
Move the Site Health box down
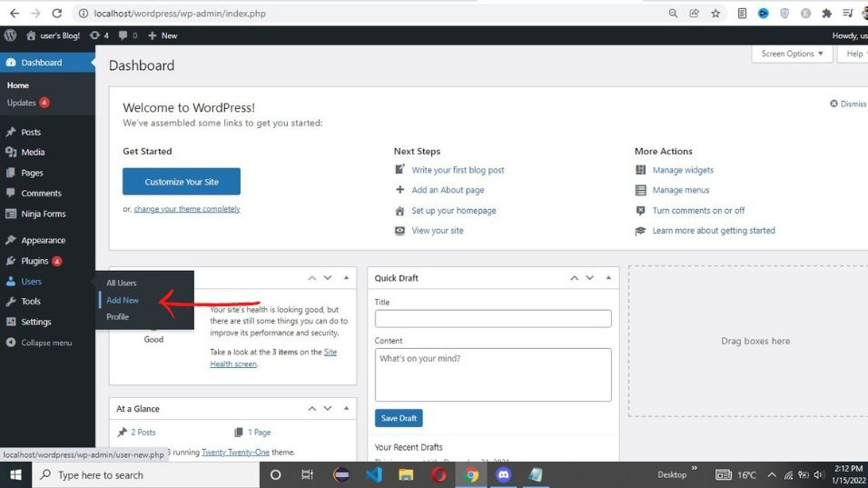[328, 278]
